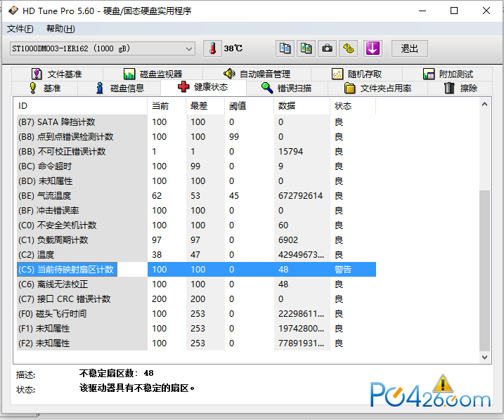504x420 pixels.
Task: Sort by the 阈值 column header
Action: [x=249, y=106]
